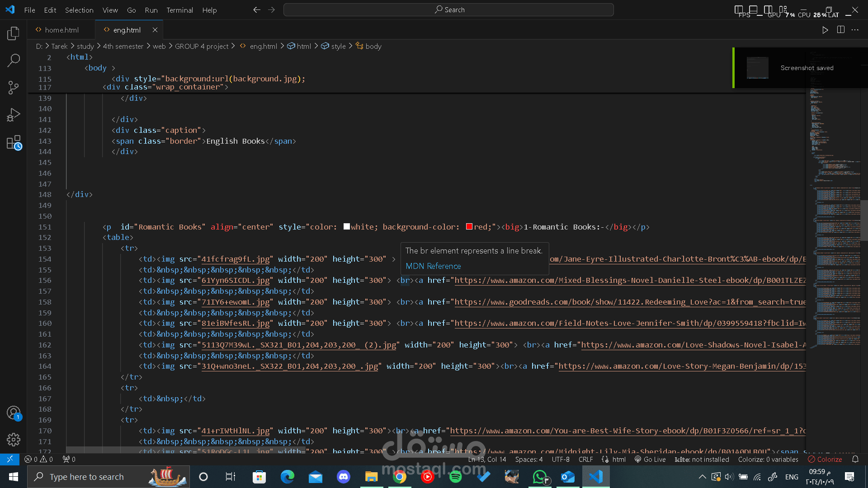Click the Split Editor Right icon

[x=840, y=30]
